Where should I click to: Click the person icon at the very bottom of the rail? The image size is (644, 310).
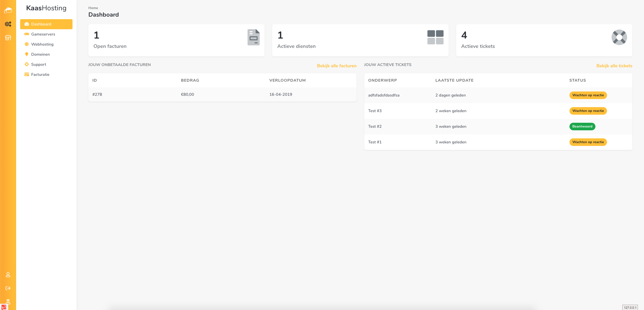(8, 301)
